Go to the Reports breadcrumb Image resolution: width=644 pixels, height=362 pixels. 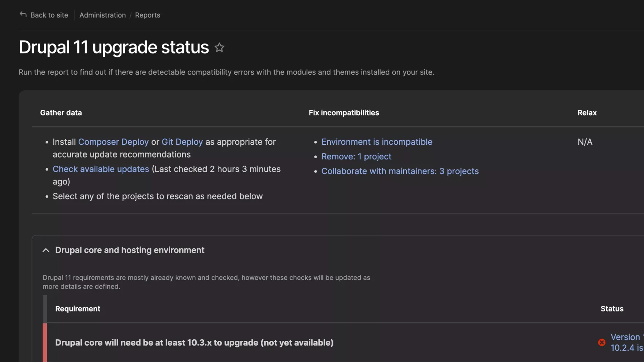[x=147, y=15]
